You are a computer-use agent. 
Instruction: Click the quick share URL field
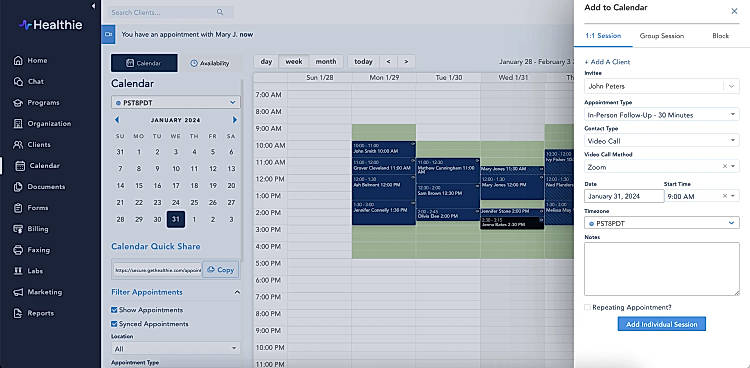[157, 270]
